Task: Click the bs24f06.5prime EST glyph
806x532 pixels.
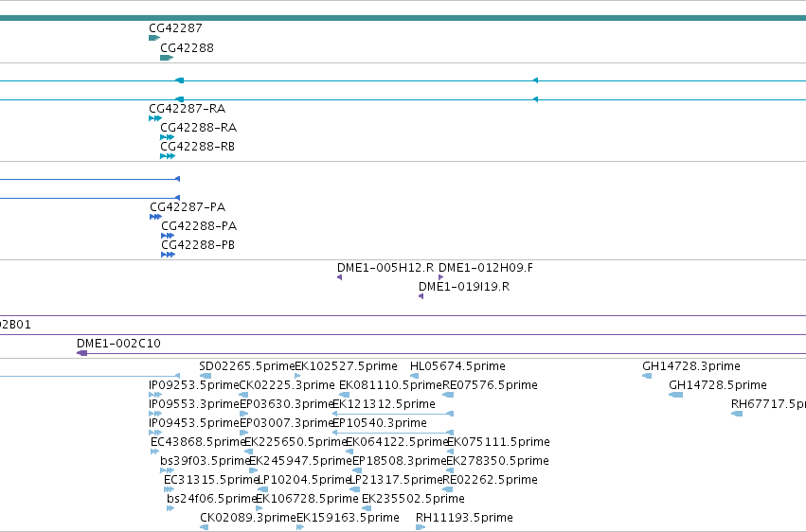Action: pyautogui.click(x=170, y=509)
